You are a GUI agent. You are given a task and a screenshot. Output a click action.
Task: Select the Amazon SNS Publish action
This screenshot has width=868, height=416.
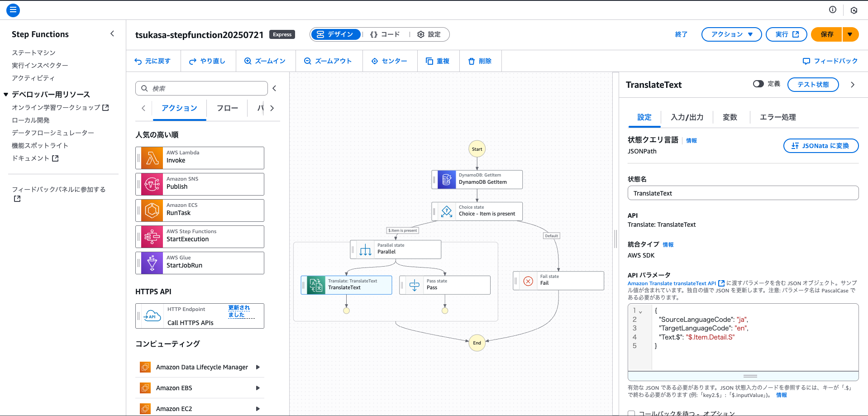pyautogui.click(x=200, y=184)
